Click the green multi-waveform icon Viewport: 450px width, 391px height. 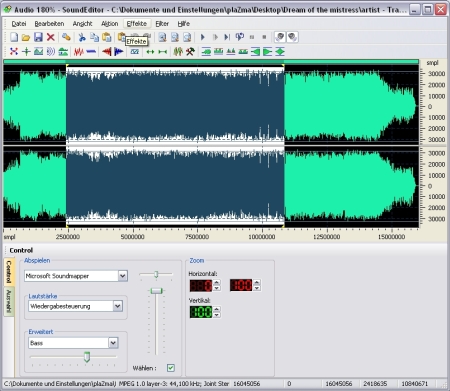point(178,51)
